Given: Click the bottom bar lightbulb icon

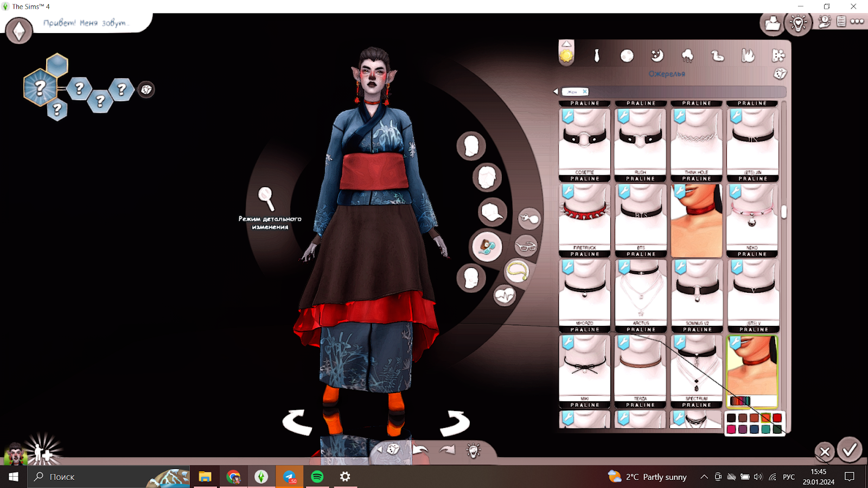Looking at the screenshot, I should tap(474, 450).
